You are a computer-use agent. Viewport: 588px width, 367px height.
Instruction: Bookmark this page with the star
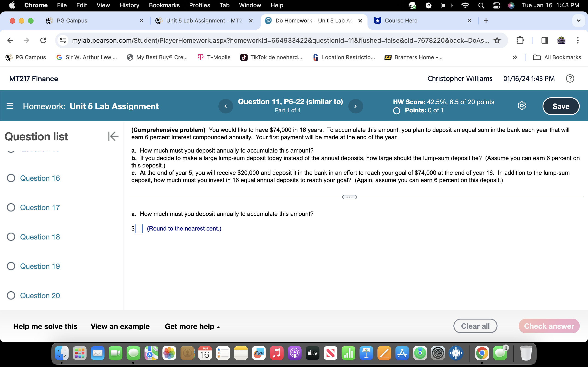[x=496, y=40]
